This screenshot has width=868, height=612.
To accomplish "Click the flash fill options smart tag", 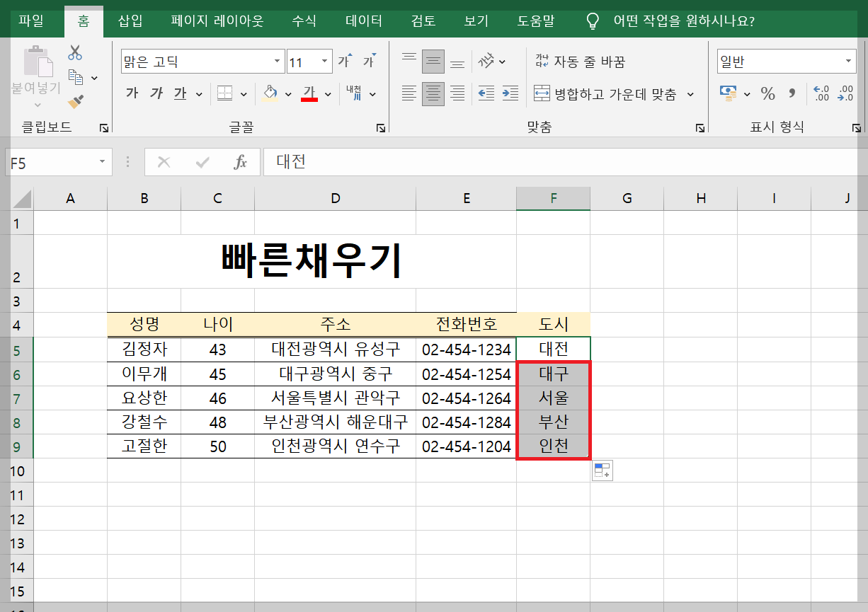I will coord(602,470).
